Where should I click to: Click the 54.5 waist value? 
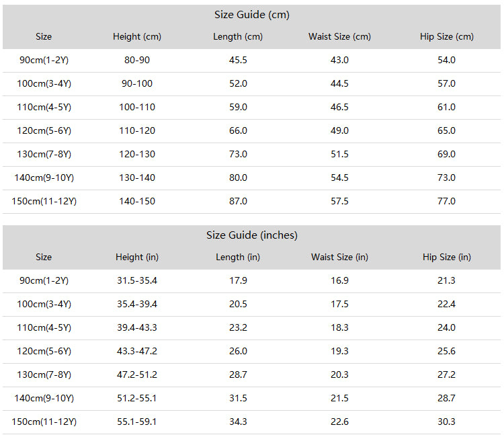pos(339,177)
